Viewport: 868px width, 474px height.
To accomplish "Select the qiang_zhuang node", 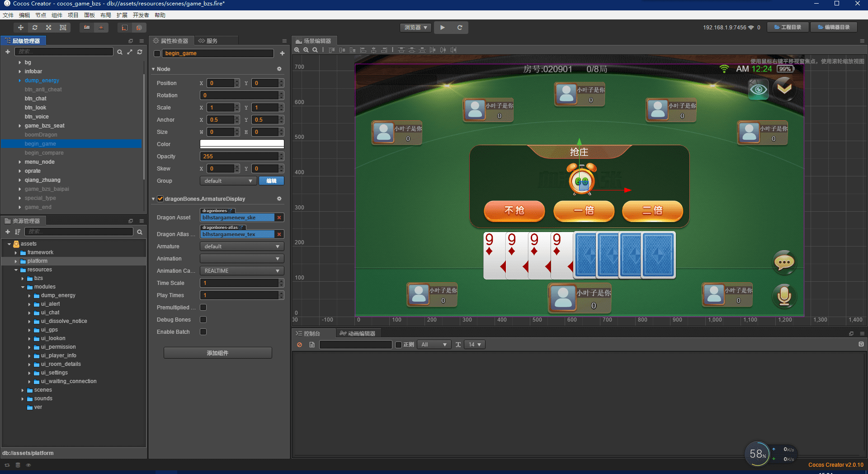I will point(42,180).
